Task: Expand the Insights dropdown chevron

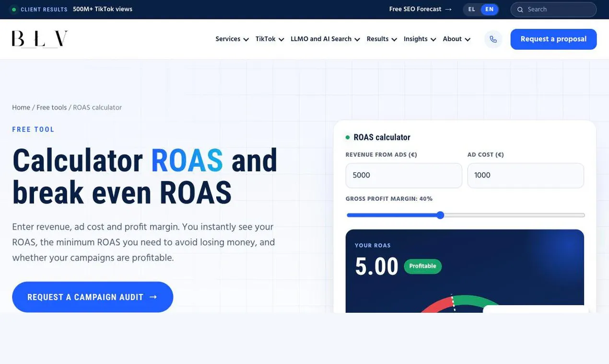Action: tap(433, 40)
